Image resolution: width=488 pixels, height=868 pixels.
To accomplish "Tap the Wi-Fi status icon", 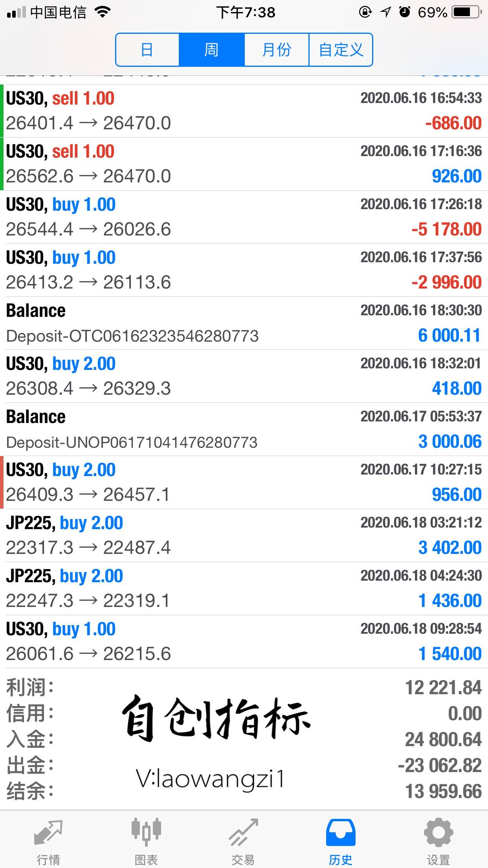I will pyautogui.click(x=103, y=13).
